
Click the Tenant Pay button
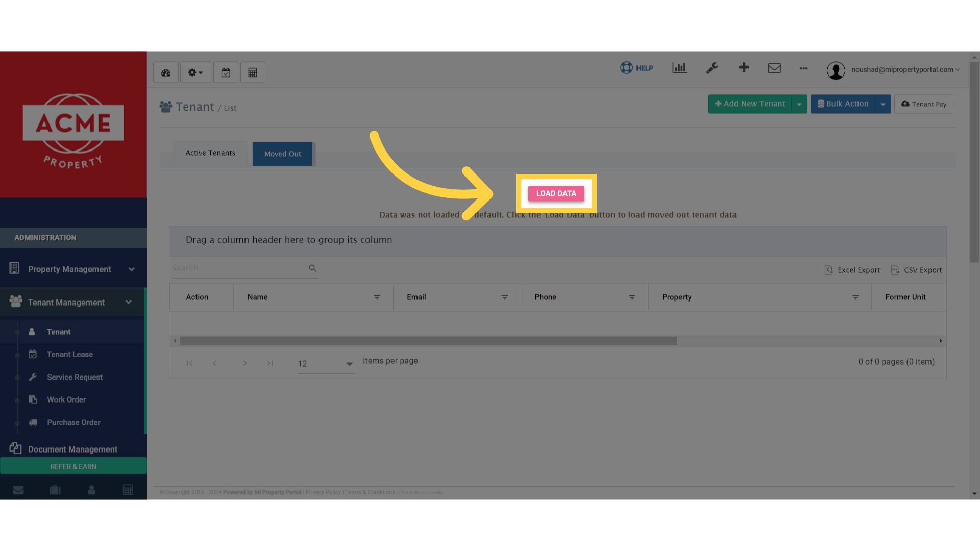[923, 104]
